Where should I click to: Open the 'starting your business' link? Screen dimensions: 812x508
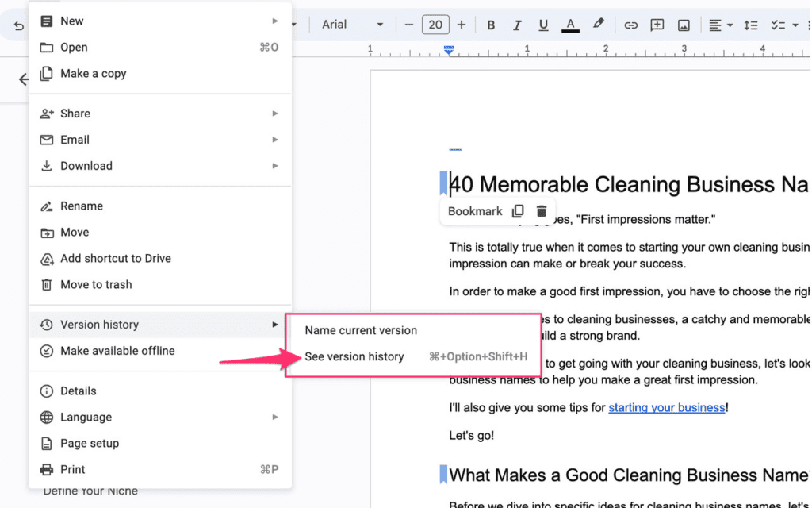(666, 408)
